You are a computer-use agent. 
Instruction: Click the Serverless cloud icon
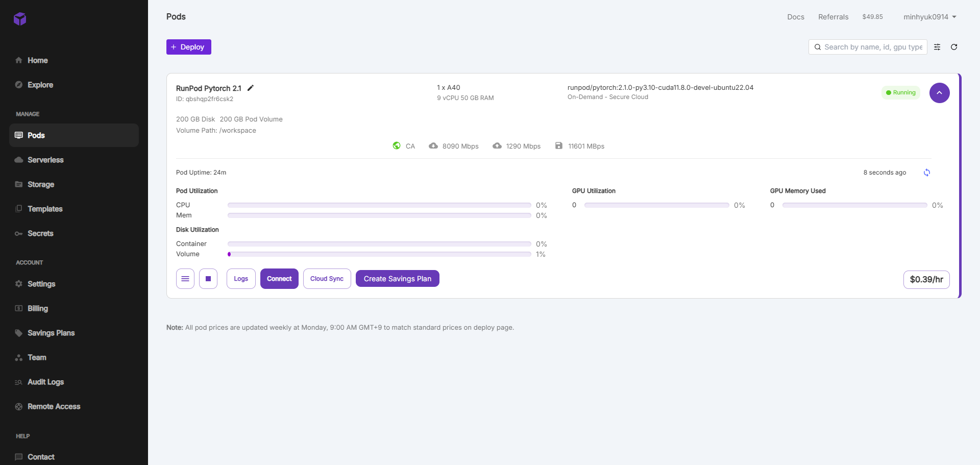pyautogui.click(x=19, y=160)
